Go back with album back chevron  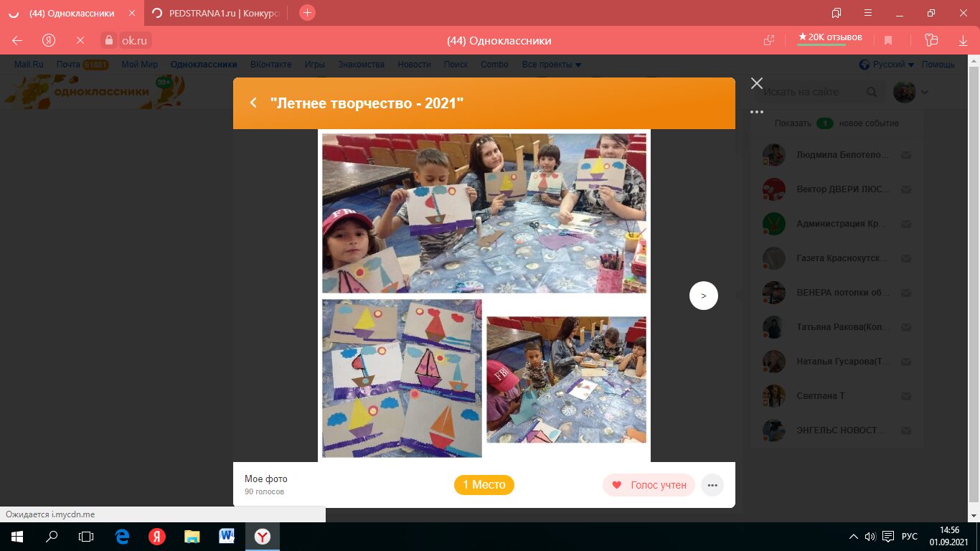point(253,103)
